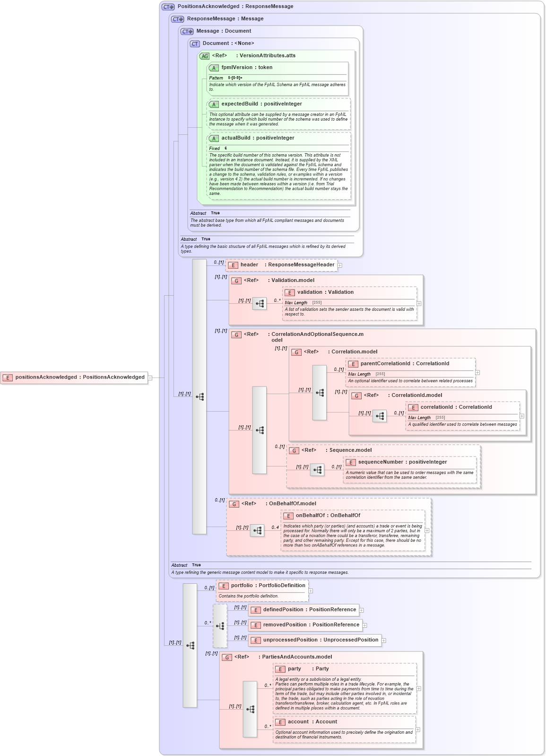Image resolution: width=546 pixels, height=756 pixels.
Task: Click the element icon of onBehalfOf
Action: (288, 516)
